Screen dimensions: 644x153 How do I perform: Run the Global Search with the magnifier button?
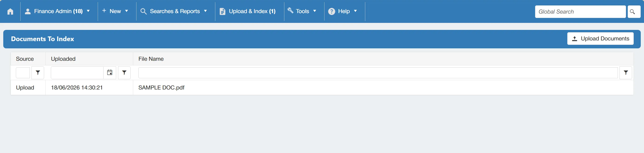[x=634, y=12]
